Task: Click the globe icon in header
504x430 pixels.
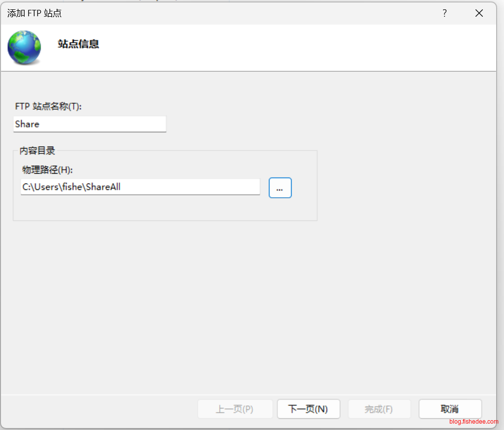Action: click(24, 48)
